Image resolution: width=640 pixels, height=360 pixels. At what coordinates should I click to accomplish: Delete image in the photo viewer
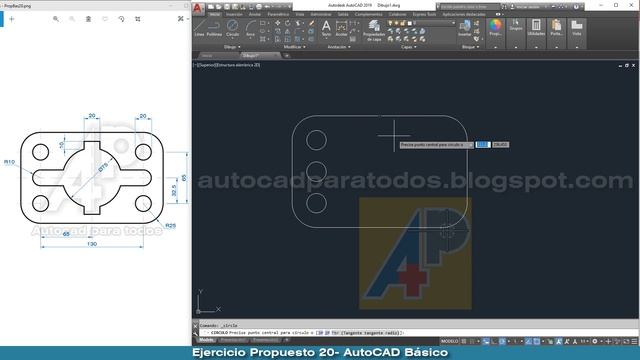88,19
